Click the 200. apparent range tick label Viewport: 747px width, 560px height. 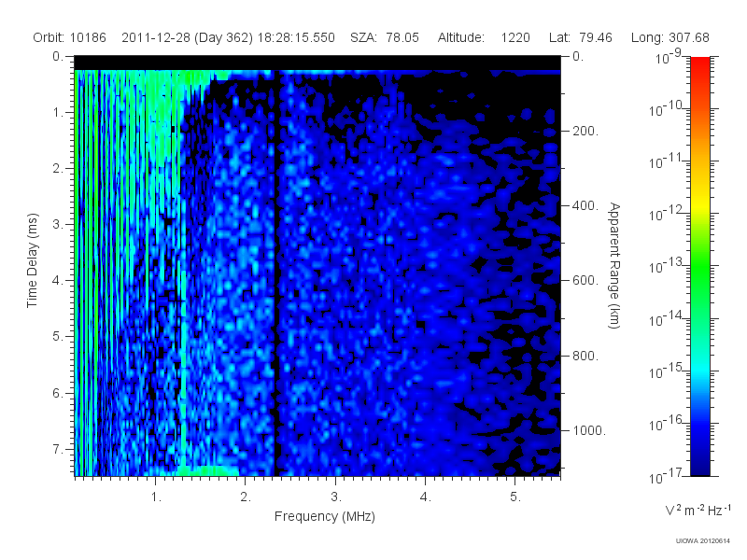(x=585, y=131)
